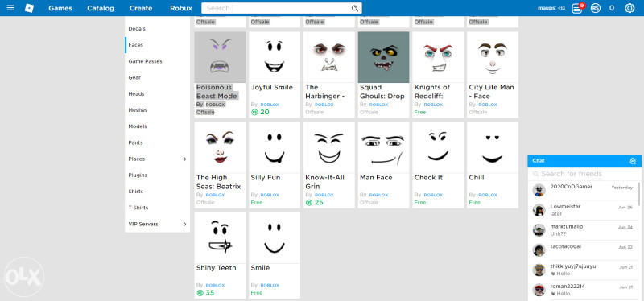Click the Man Face title link
Image resolution: width=644 pixels, height=301 pixels.
376,178
